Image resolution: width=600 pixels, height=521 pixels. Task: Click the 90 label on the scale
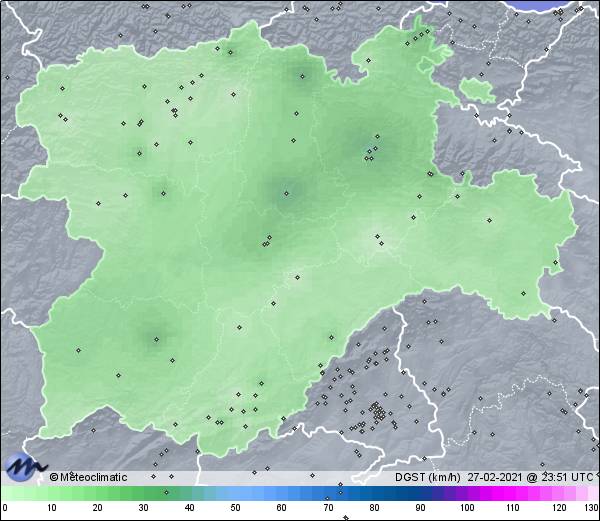pos(420,508)
